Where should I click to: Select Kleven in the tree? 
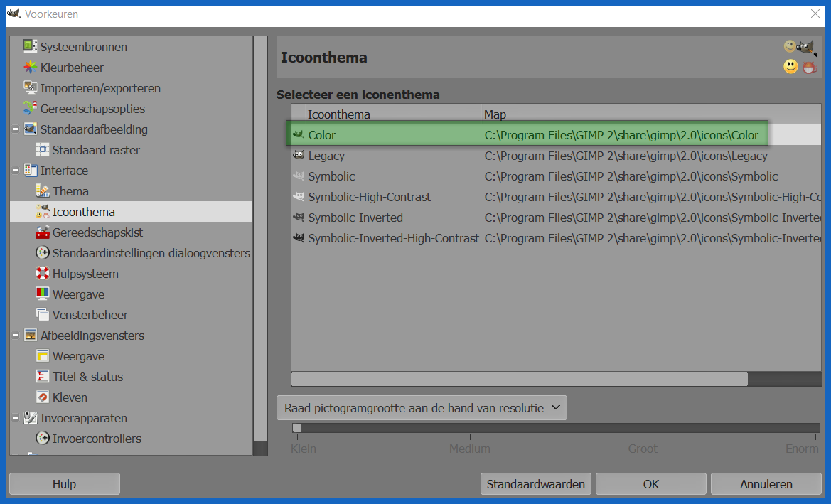click(x=70, y=397)
